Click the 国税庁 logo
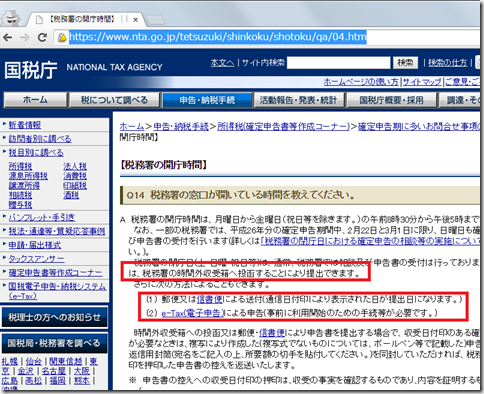Image resolution: width=484 pixels, height=394 pixels. 31,70
